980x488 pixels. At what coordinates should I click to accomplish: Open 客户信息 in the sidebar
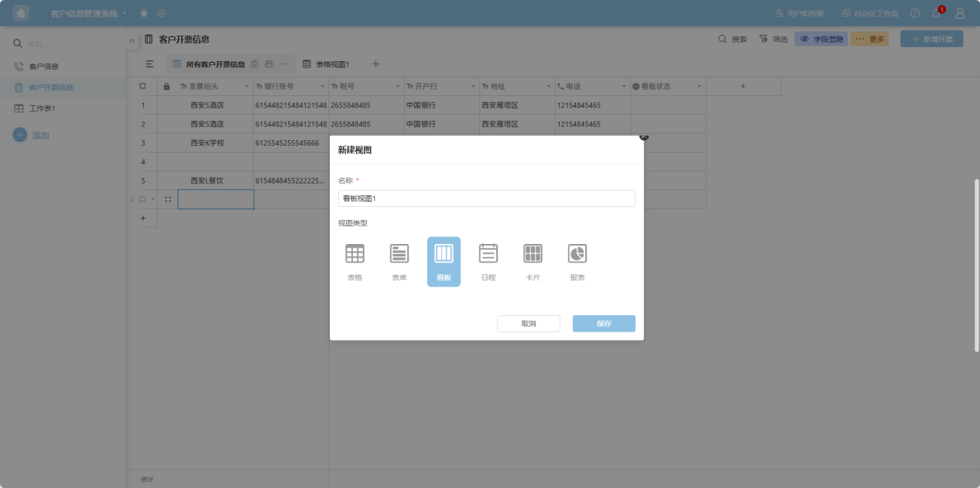tap(44, 67)
